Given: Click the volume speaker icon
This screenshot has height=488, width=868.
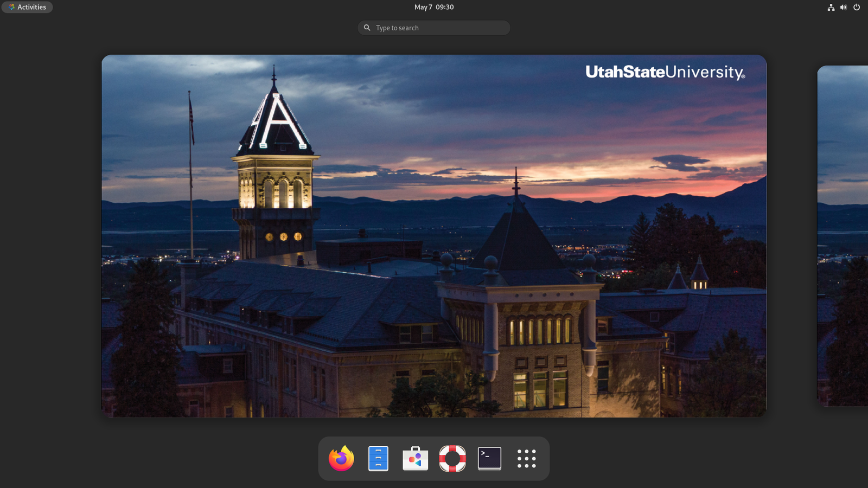Looking at the screenshot, I should (x=844, y=7).
